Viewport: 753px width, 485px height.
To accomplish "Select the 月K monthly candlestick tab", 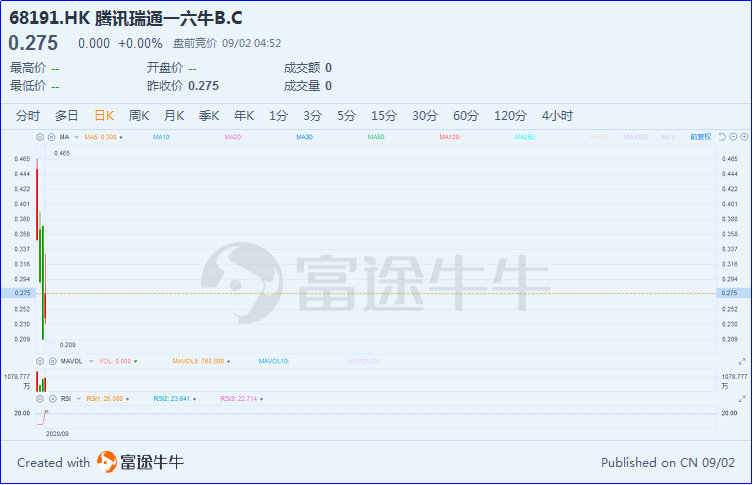I will click(x=174, y=116).
